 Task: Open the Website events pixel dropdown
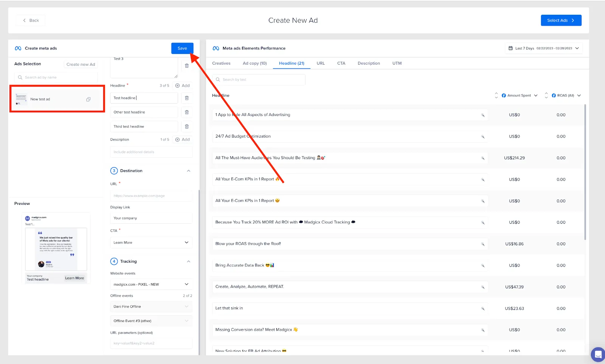click(151, 284)
